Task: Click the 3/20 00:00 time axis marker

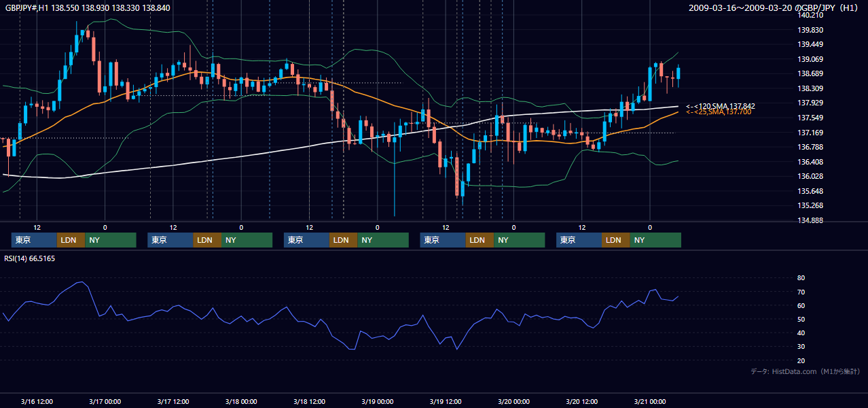Action: (x=513, y=401)
